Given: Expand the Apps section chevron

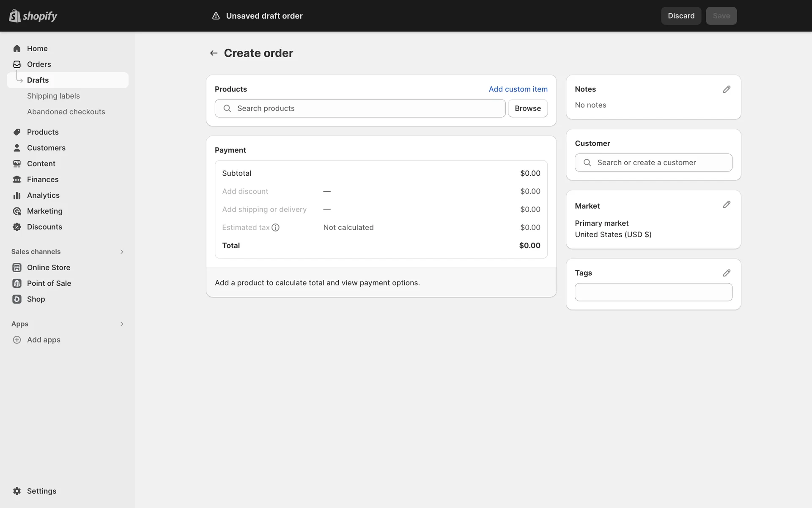Looking at the screenshot, I should click(x=122, y=324).
